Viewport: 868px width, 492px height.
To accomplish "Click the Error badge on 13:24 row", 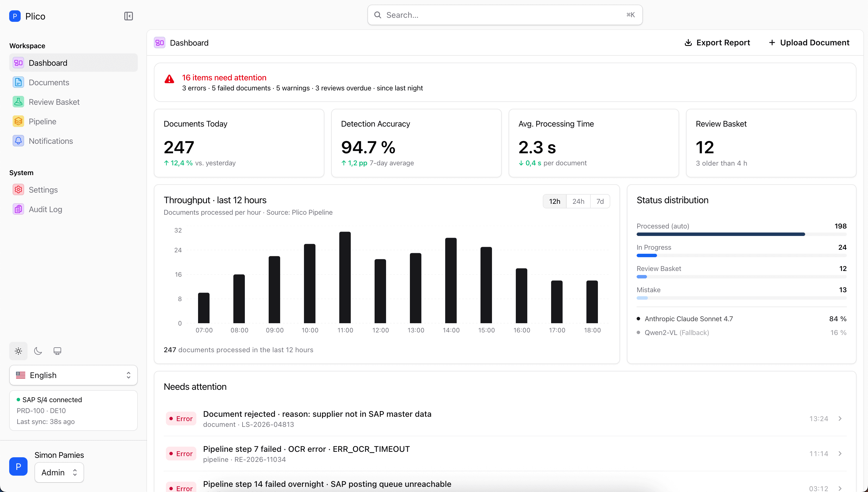I will click(181, 419).
